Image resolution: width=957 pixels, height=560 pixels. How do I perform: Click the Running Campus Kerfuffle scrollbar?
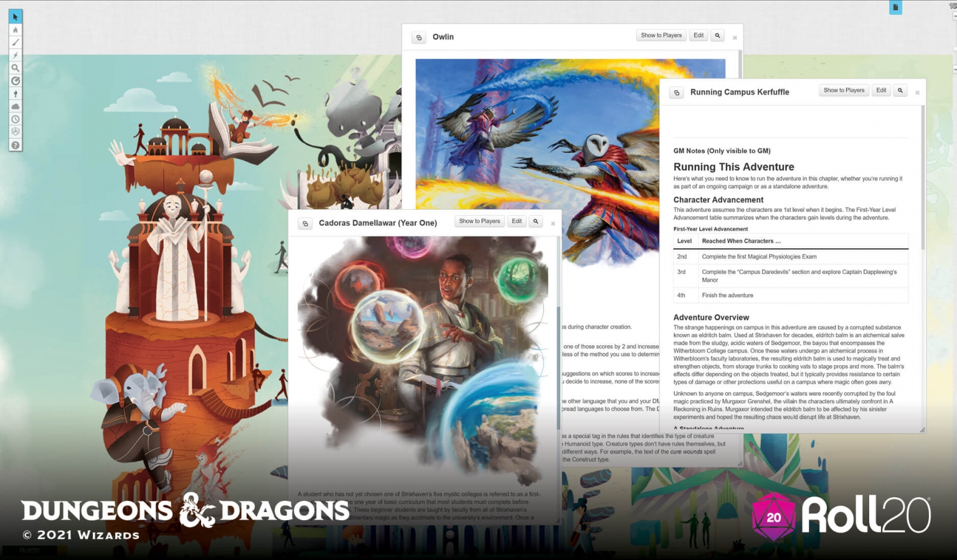click(x=923, y=178)
